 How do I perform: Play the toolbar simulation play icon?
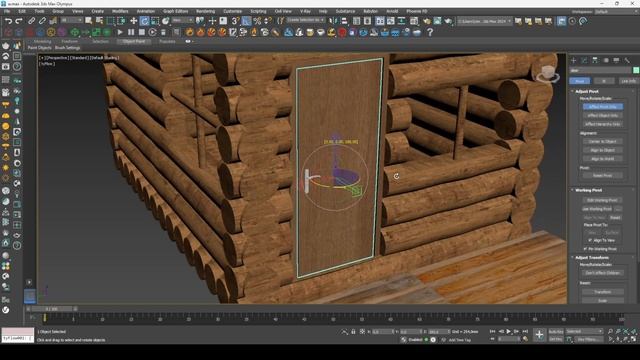tap(120, 32)
